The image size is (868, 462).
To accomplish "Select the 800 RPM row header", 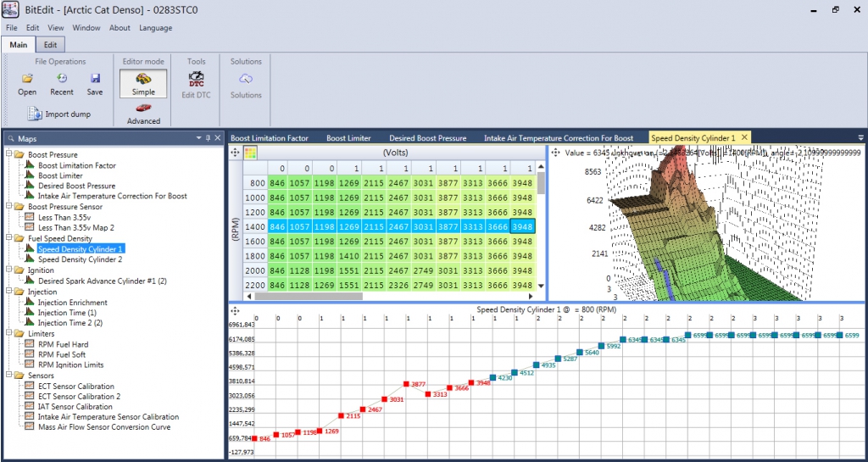I will [255, 182].
